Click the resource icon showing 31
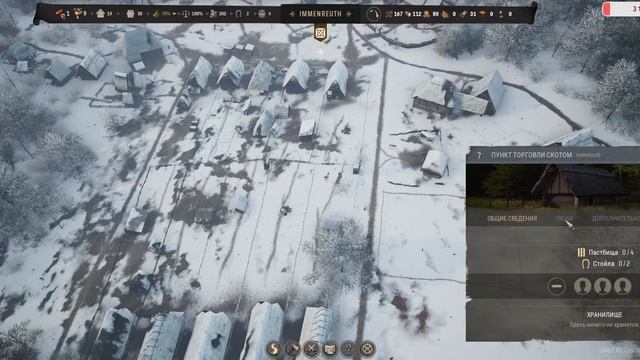640x360 pixels. [x=464, y=14]
